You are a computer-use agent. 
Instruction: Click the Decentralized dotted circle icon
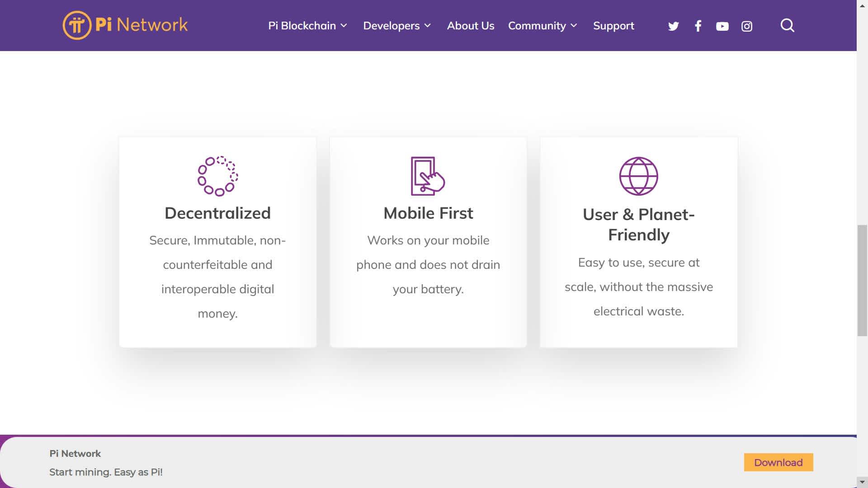217,176
